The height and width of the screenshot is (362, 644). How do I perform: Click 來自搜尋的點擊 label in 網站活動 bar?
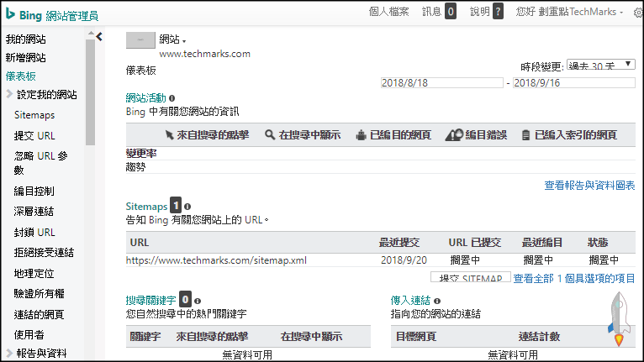tap(213, 135)
